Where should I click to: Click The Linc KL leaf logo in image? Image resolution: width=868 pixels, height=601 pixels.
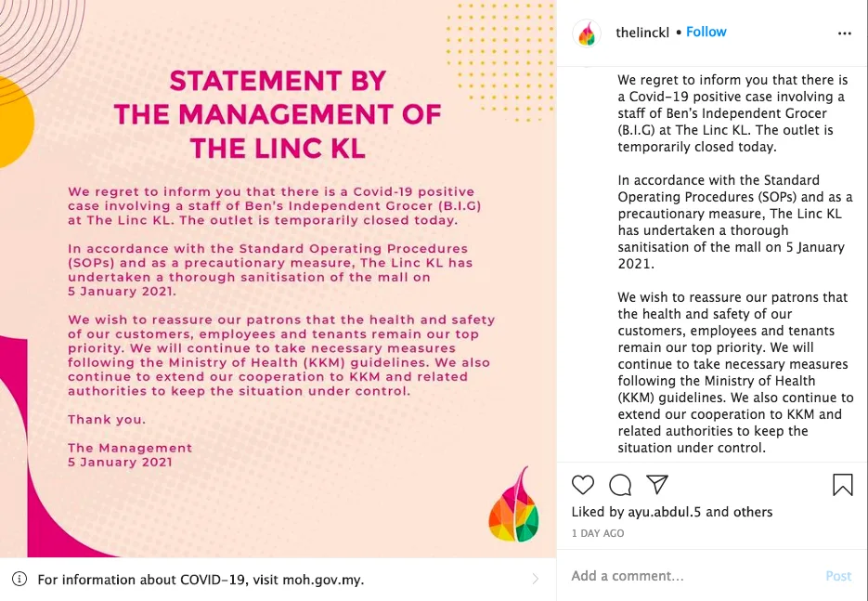click(513, 508)
